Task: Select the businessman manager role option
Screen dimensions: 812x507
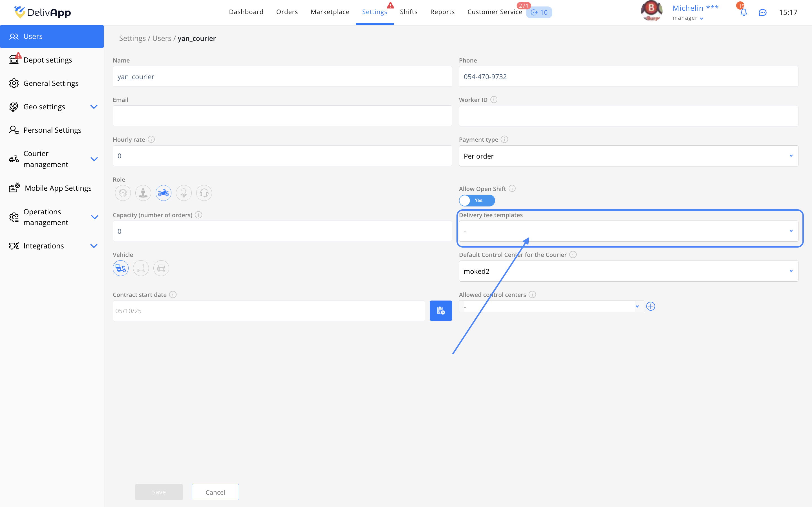Action: (184, 193)
